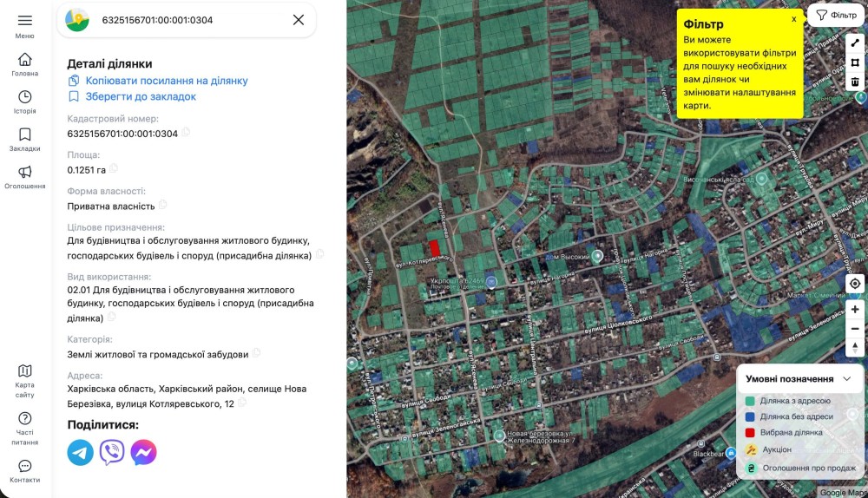Click the Аукціон legend icon
Image resolution: width=868 pixels, height=498 pixels.
[x=751, y=450]
